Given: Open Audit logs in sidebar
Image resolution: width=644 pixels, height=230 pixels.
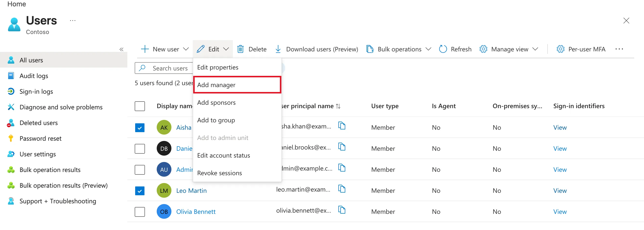Looking at the screenshot, I should (64, 76).
